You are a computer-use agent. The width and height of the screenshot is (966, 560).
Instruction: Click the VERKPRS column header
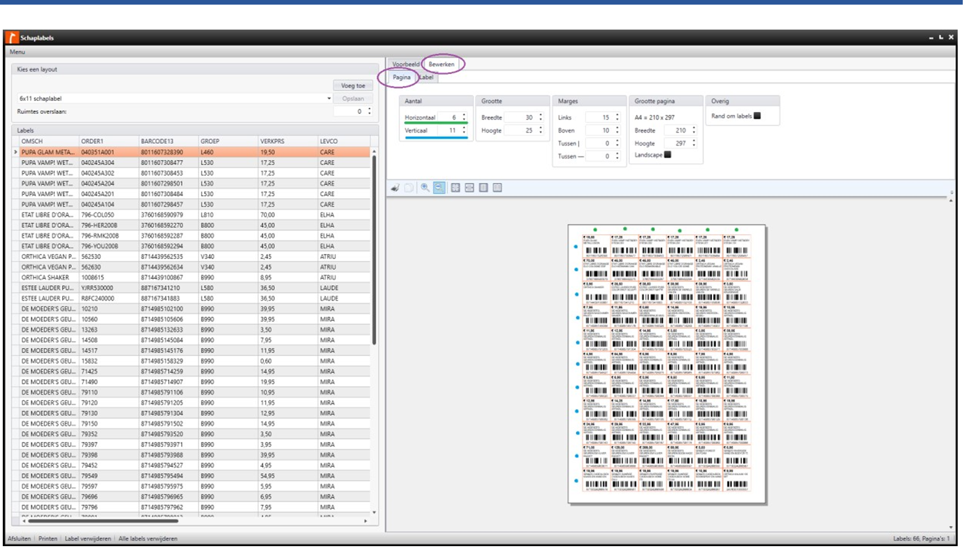pyautogui.click(x=288, y=141)
